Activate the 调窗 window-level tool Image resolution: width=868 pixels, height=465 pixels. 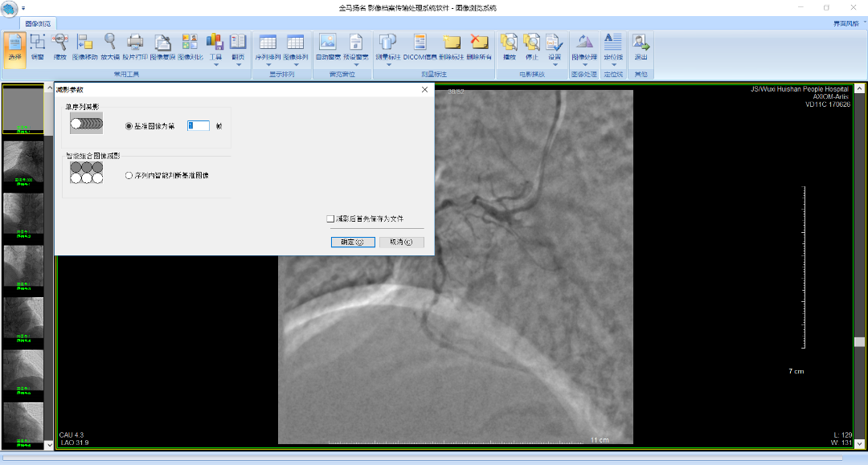(x=37, y=47)
